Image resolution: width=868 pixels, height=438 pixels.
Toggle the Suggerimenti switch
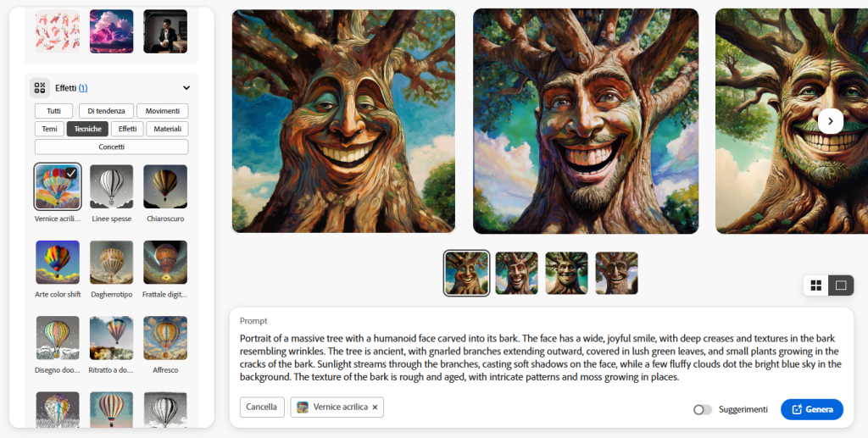click(703, 410)
